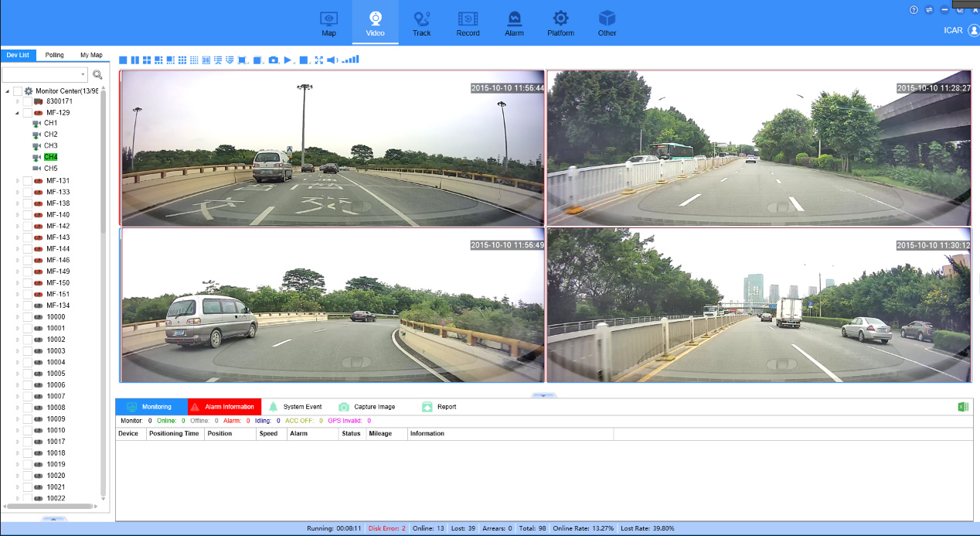Enable checkbox for device 8300171
This screenshot has width=980, height=536.
pos(28,101)
